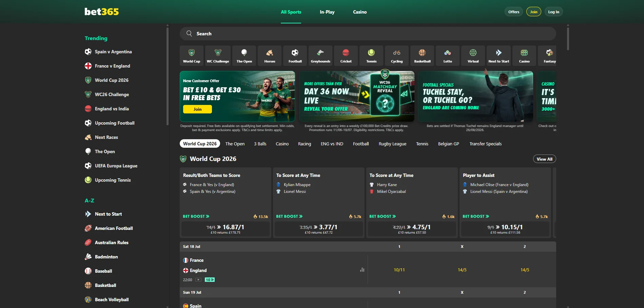Select the Racing filter tab
The height and width of the screenshot is (308, 644).
click(x=305, y=144)
